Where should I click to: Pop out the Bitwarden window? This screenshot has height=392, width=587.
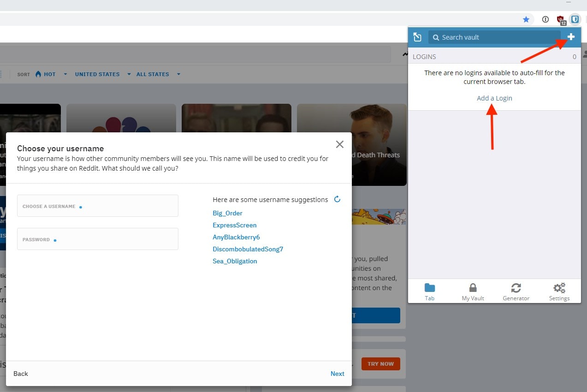[417, 37]
